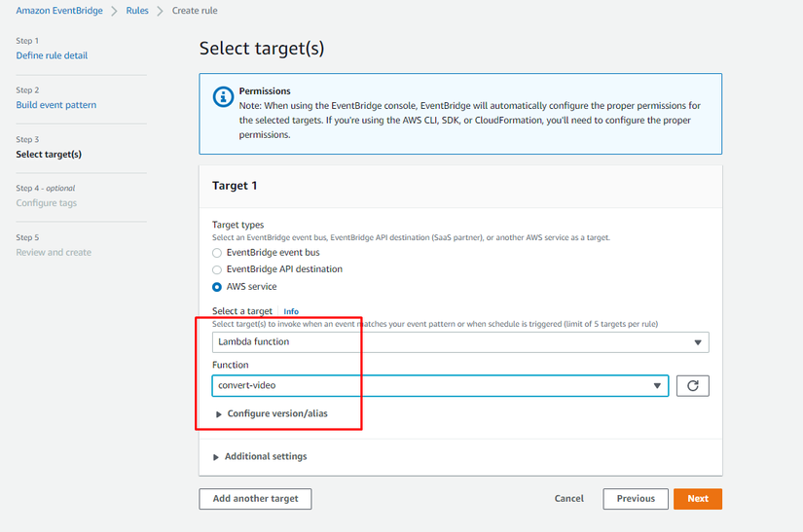Expand Additional settings section
This screenshot has width=803, height=532.
[x=265, y=457]
